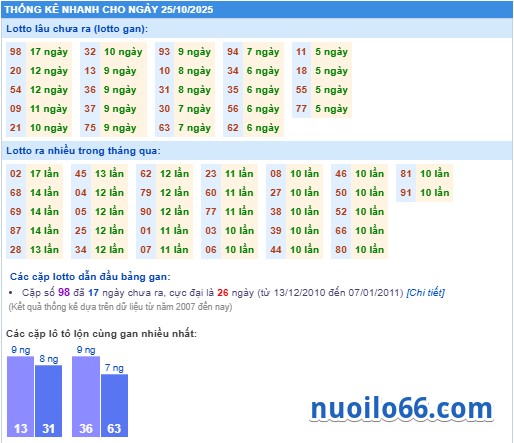
Task: Click number 69 with 14 lần
Action: 16,212
